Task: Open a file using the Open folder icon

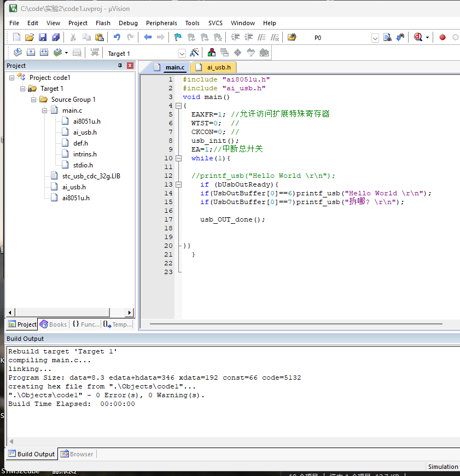Action: tap(30, 37)
